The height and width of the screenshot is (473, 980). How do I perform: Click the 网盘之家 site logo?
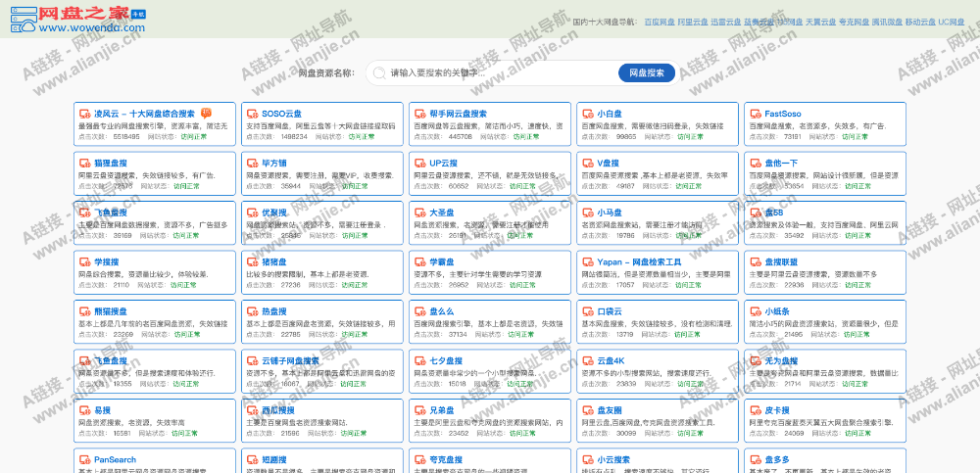[78, 20]
